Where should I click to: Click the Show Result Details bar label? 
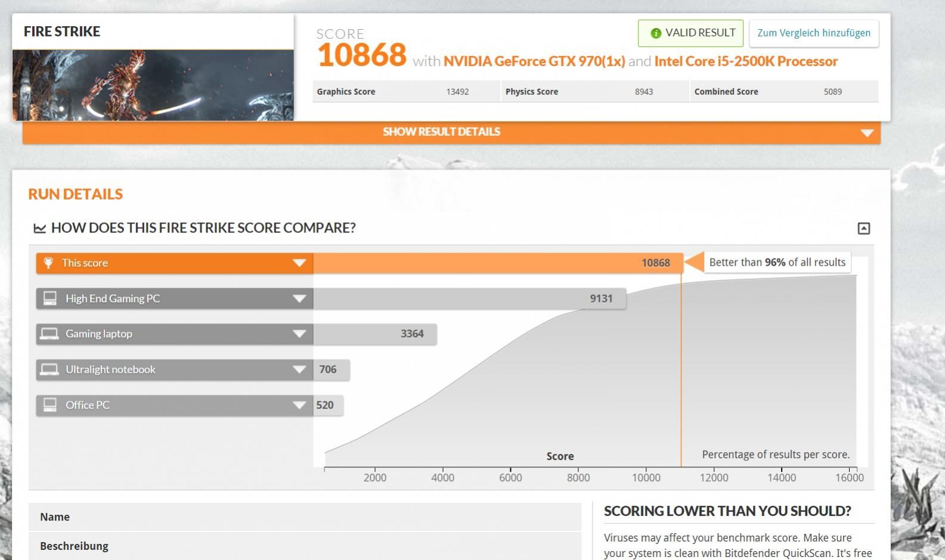pos(441,132)
